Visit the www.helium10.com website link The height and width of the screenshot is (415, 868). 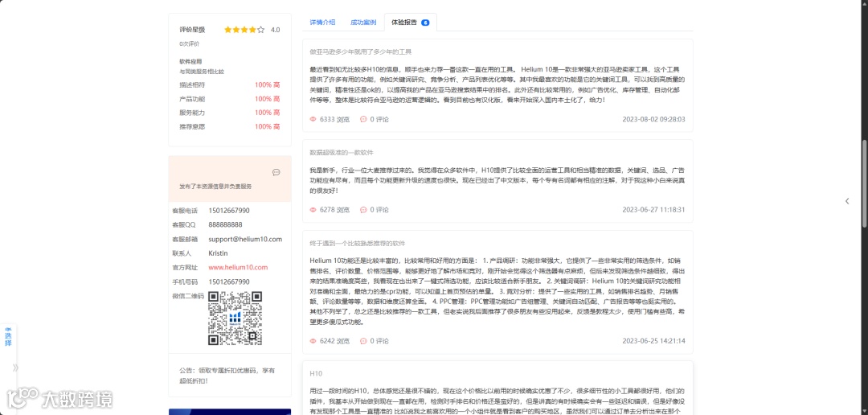click(238, 267)
